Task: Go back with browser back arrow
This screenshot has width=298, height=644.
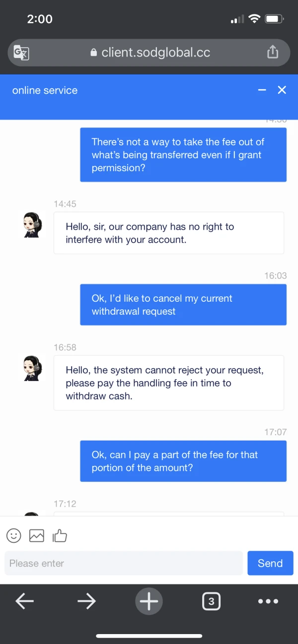Action: (24, 601)
